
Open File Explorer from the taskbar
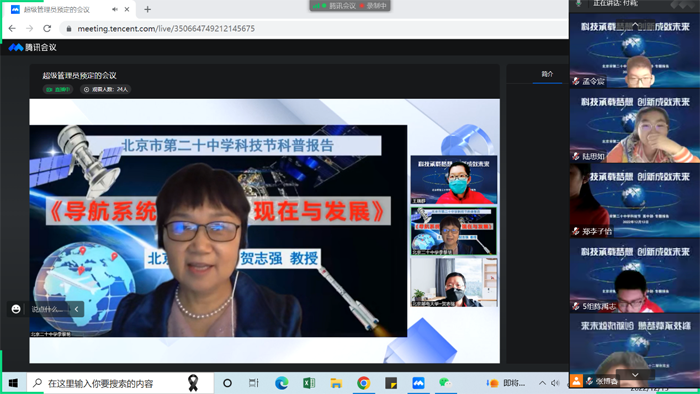pyautogui.click(x=336, y=383)
